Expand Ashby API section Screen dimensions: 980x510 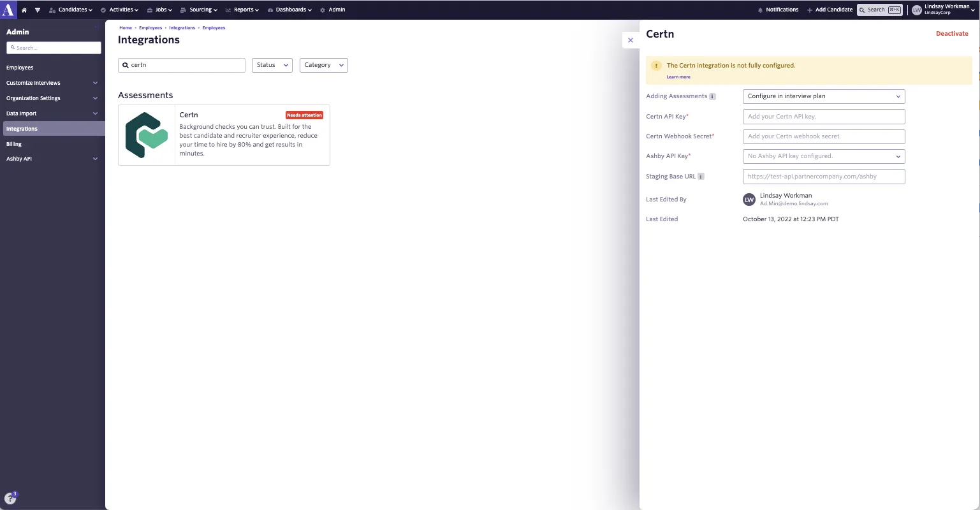pos(52,159)
